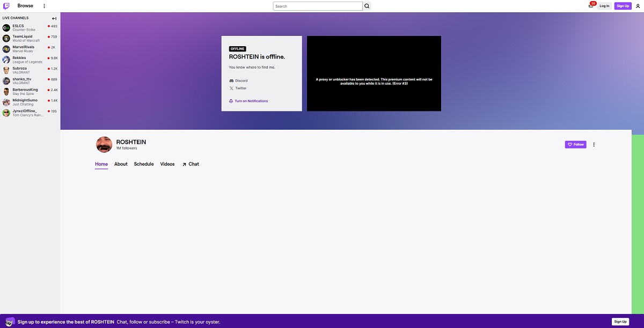Click Just Chatting category text

(23, 104)
